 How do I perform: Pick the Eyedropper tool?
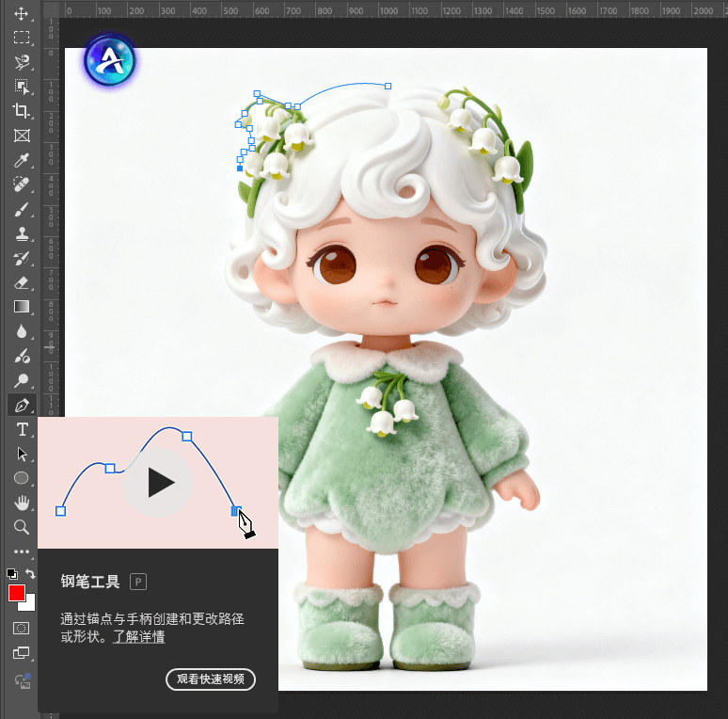(x=21, y=160)
